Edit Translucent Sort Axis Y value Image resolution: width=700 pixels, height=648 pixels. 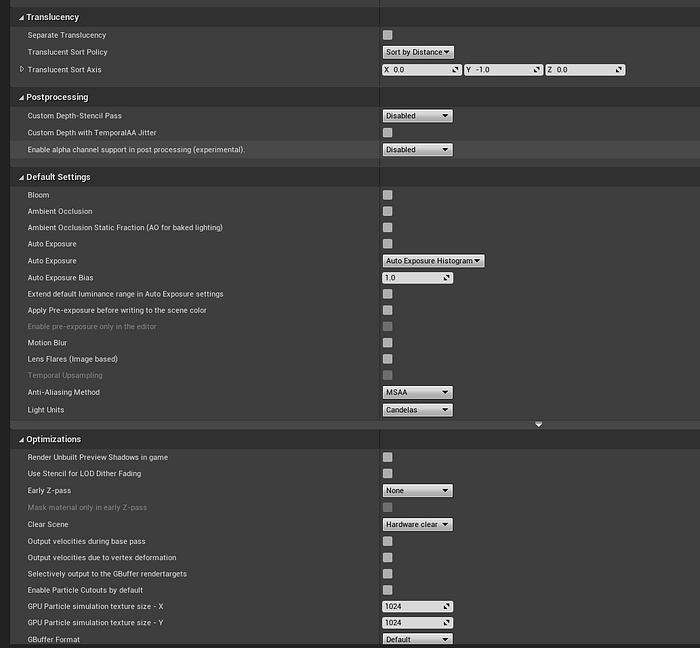503,70
